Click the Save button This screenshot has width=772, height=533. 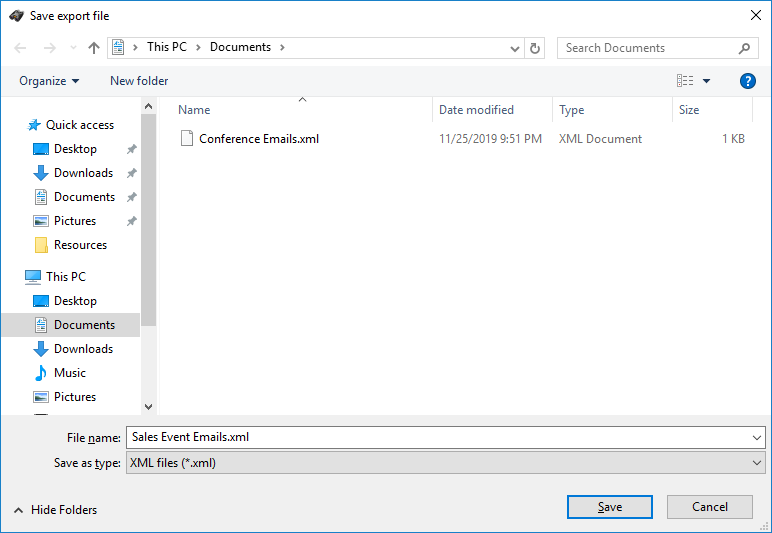tap(609, 507)
